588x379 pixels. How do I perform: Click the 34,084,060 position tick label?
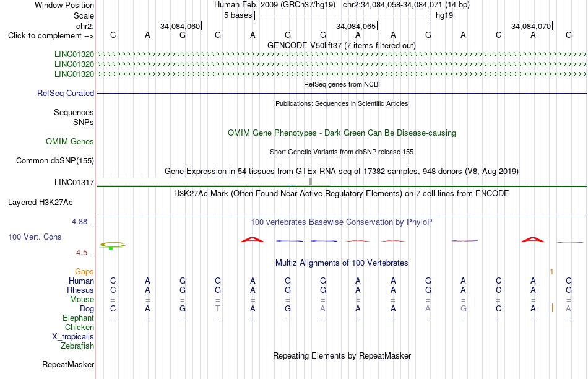click(x=180, y=26)
